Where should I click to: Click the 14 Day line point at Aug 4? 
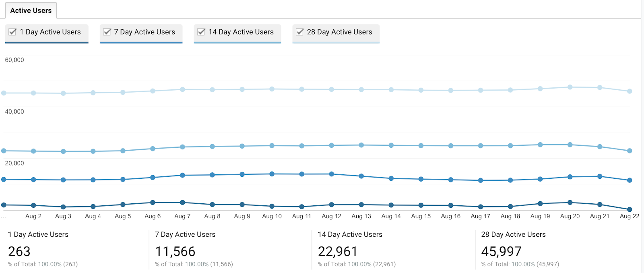point(93,151)
